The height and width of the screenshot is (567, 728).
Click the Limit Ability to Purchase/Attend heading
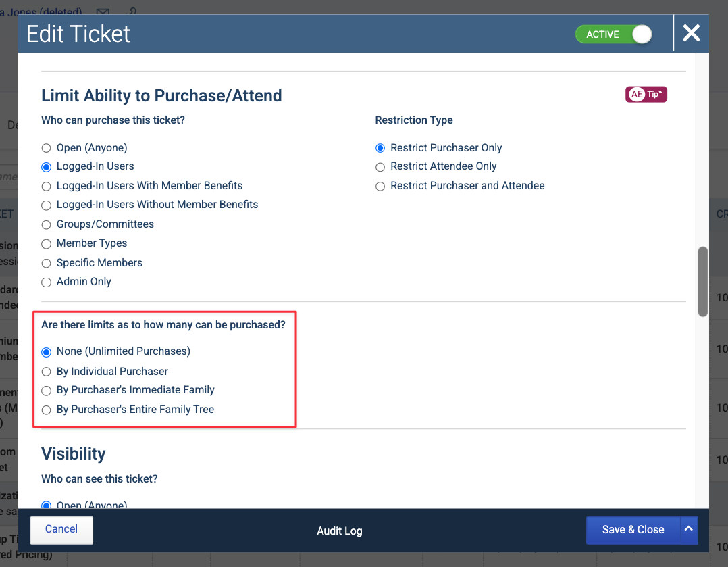click(x=161, y=95)
